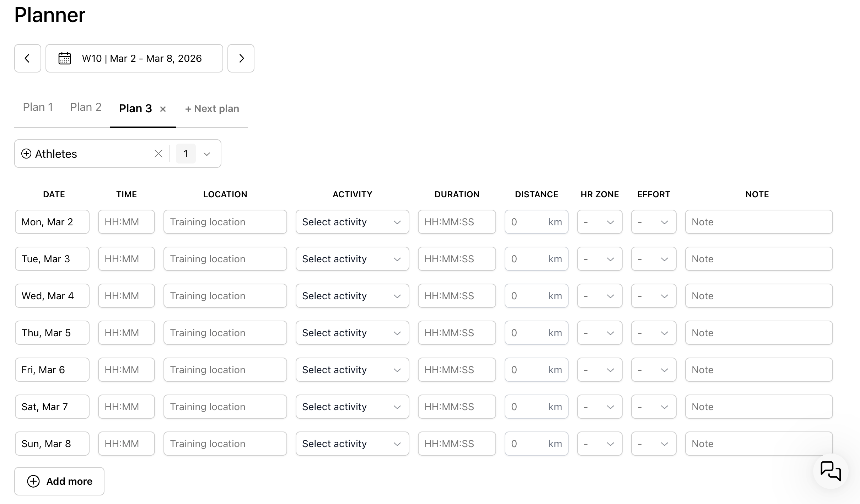Click the time field for Thu, Mar 5

pos(127,333)
